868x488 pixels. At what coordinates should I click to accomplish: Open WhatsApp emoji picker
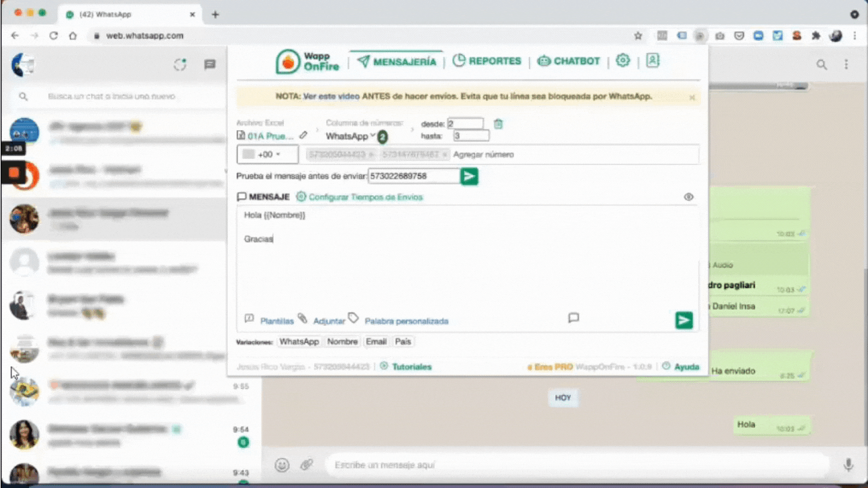[281, 465]
